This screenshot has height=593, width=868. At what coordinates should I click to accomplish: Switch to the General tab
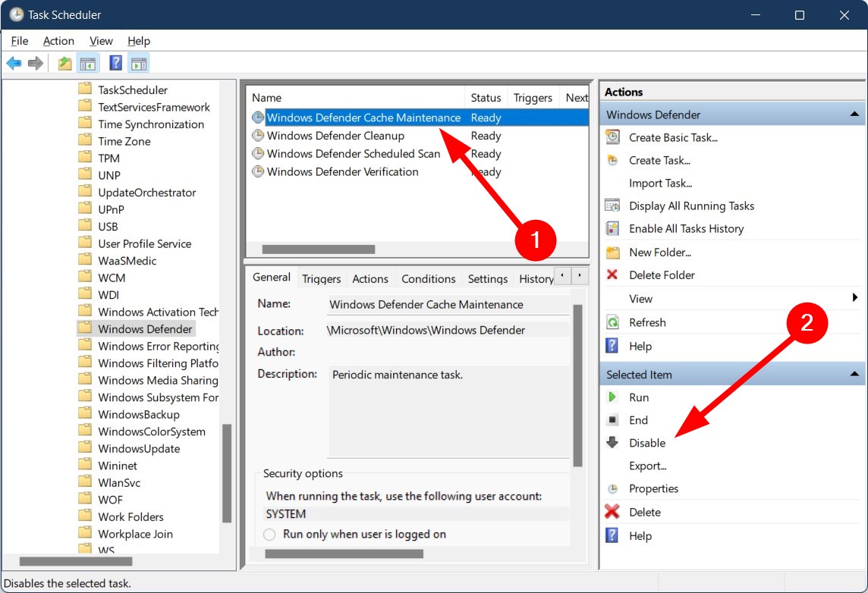pos(272,277)
